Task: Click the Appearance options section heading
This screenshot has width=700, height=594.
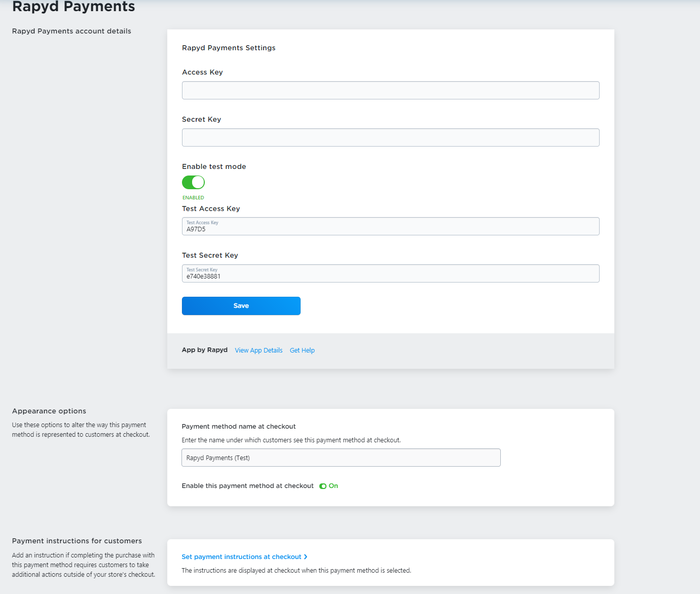Action: [49, 411]
